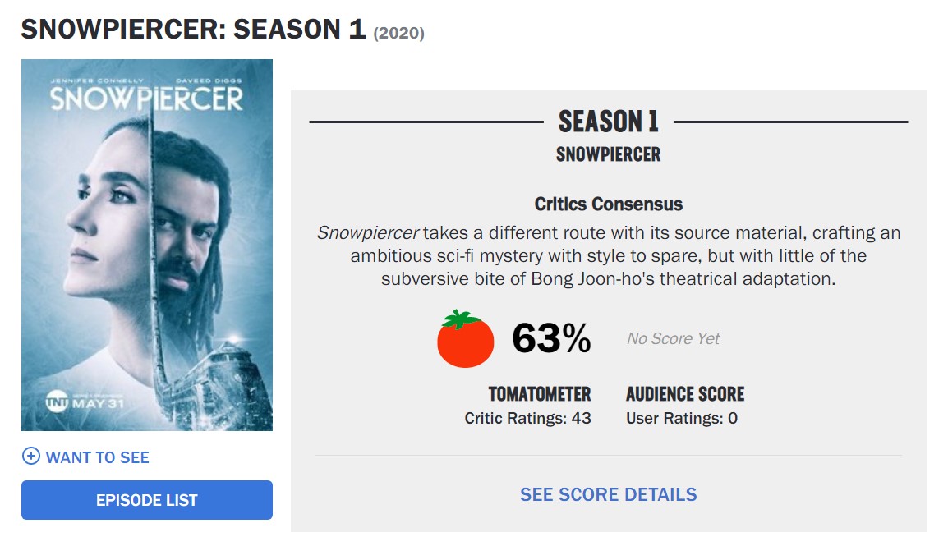
Task: Select the Audience Score label
Action: [x=685, y=394]
